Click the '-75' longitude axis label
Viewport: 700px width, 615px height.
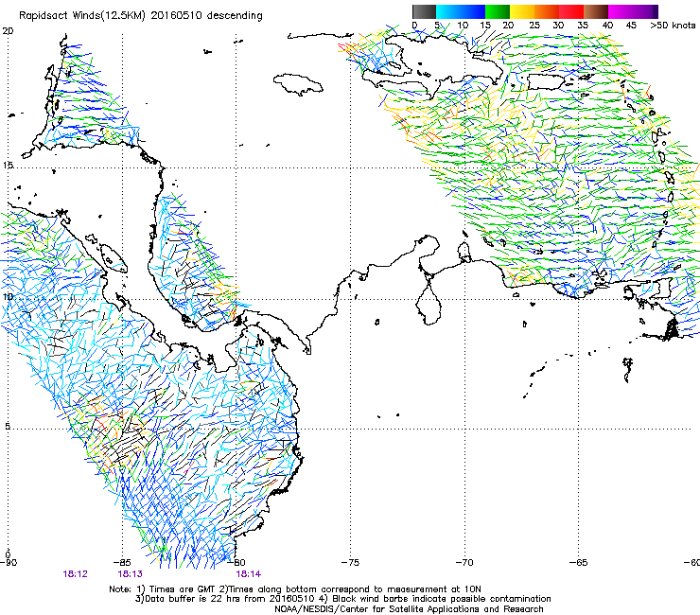pyautogui.click(x=350, y=562)
